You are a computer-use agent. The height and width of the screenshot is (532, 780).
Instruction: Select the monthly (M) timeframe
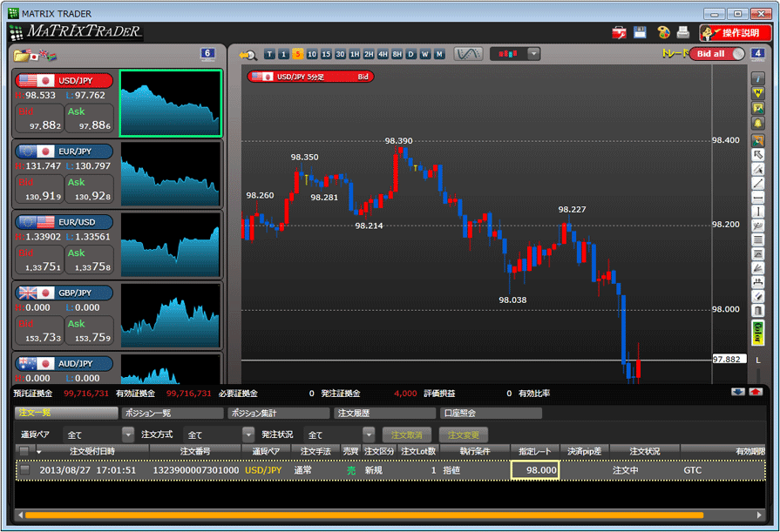[x=439, y=54]
